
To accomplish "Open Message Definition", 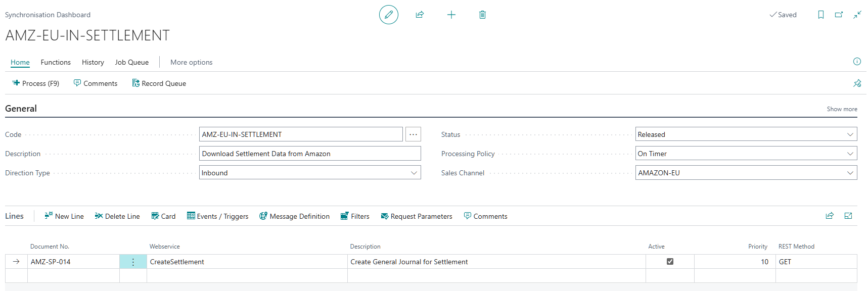I will click(x=294, y=216).
